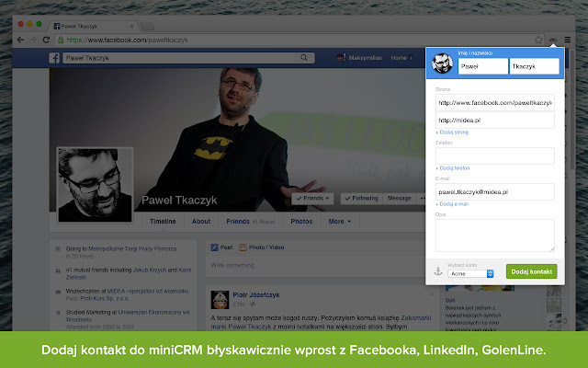Click the Following button
588x368 pixels.
(361, 199)
